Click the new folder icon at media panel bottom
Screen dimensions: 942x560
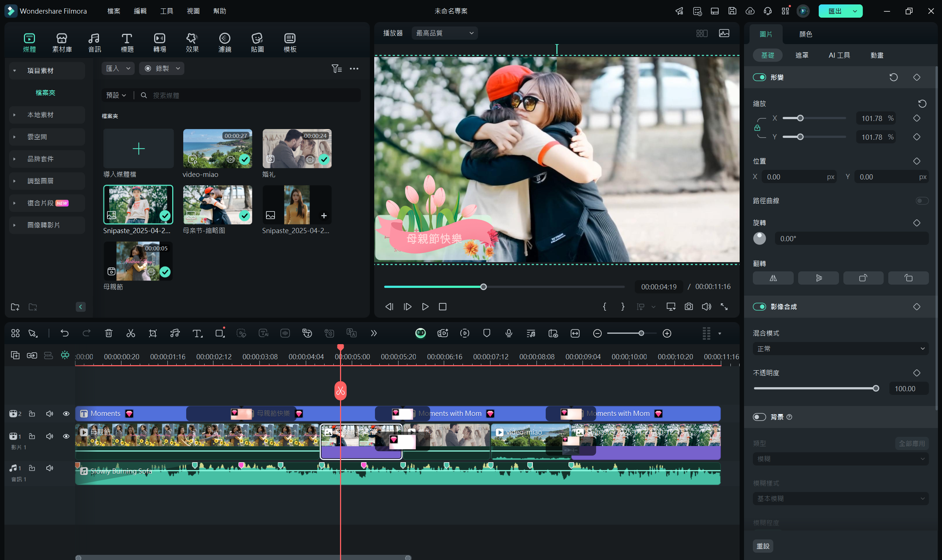click(x=15, y=307)
